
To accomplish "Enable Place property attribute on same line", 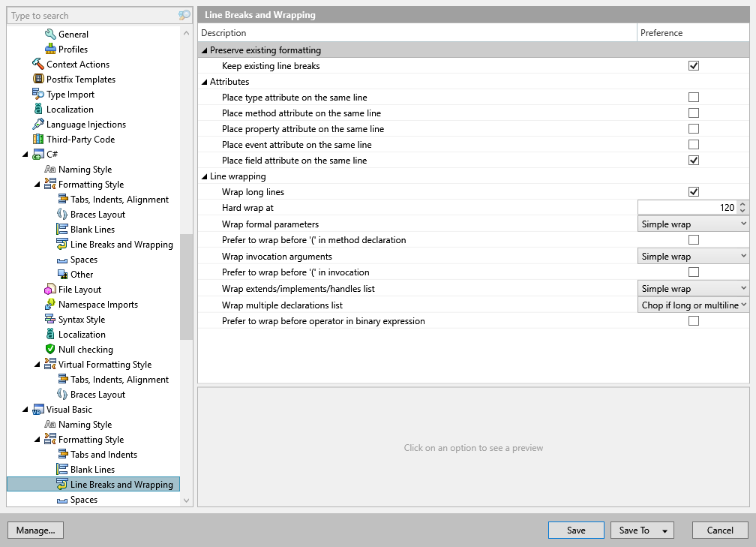I will point(693,129).
